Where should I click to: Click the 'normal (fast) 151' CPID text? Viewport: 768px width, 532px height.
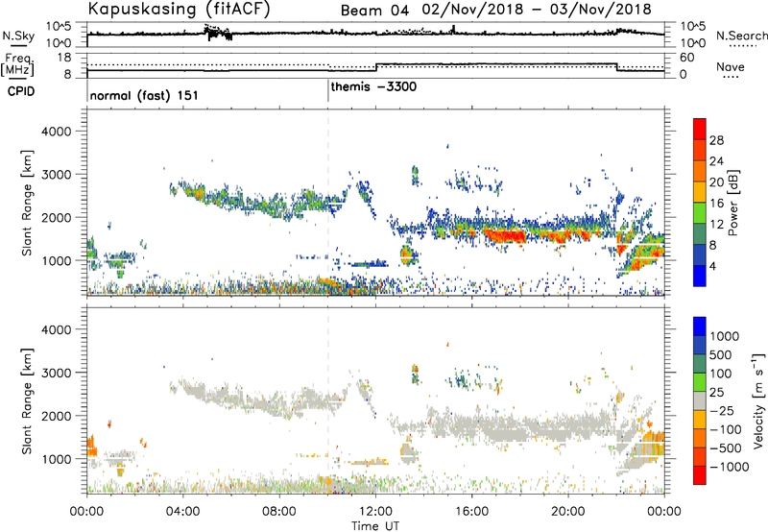(144, 95)
